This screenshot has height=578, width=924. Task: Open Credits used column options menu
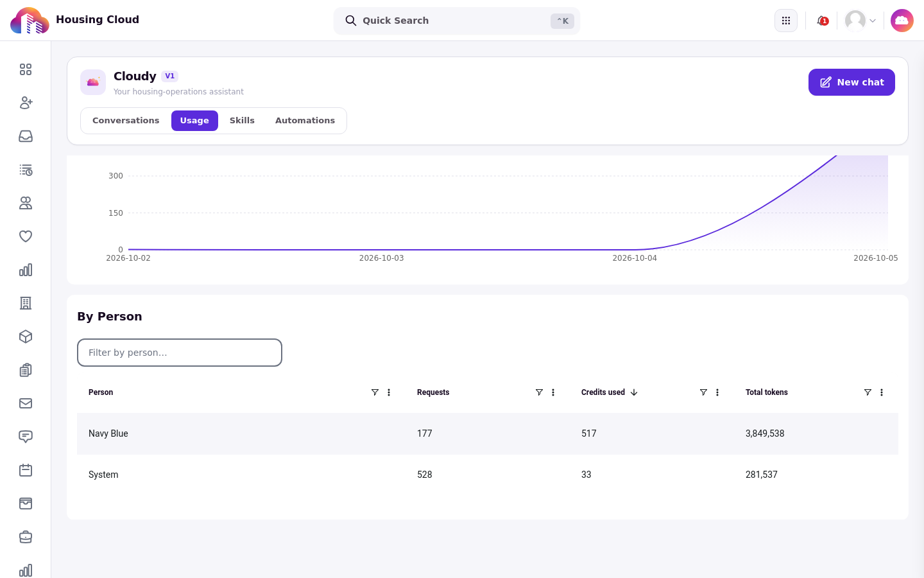tap(717, 392)
